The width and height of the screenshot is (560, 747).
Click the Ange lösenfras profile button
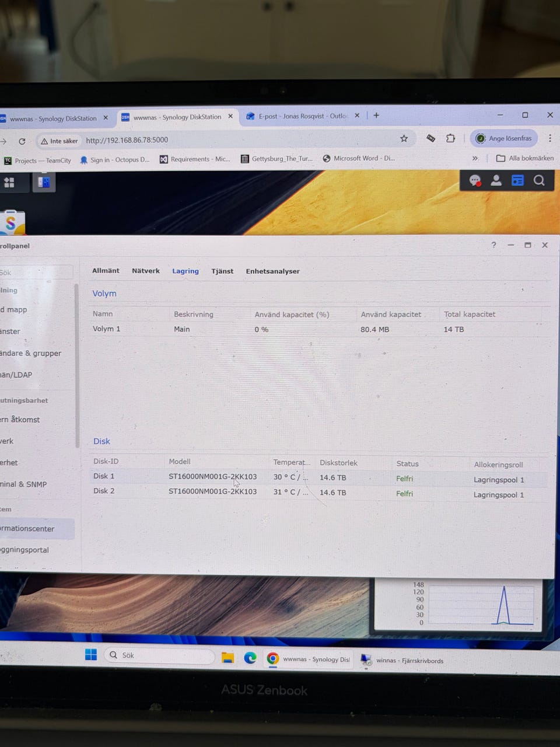click(505, 138)
